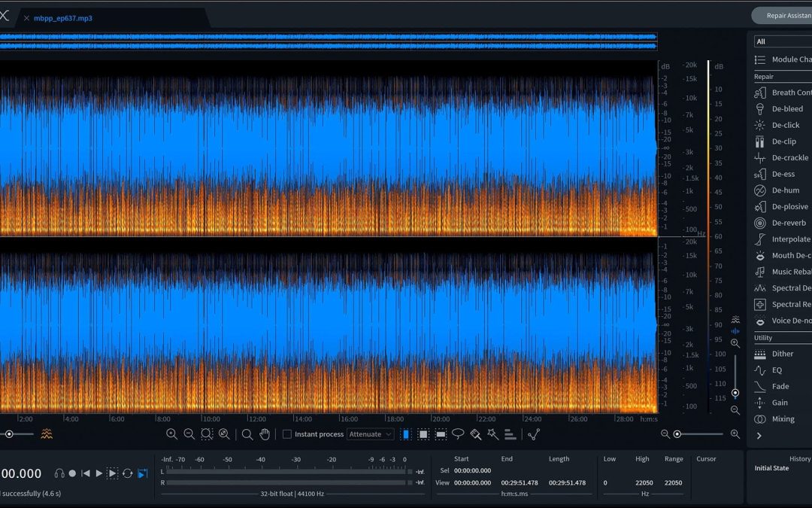
Task: Open the De-hum module
Action: 785,190
